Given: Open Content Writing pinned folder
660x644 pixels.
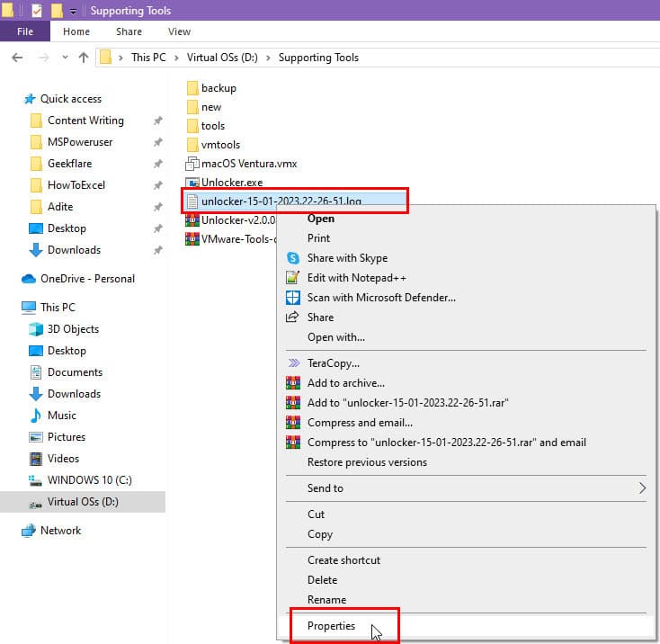Looking at the screenshot, I should point(85,121).
